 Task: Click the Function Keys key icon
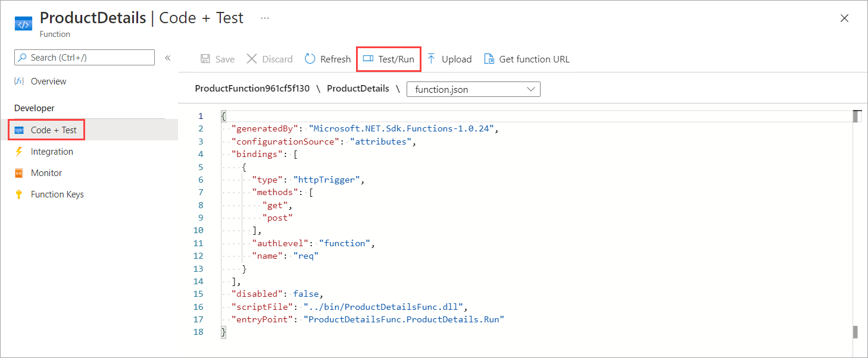pyautogui.click(x=19, y=194)
